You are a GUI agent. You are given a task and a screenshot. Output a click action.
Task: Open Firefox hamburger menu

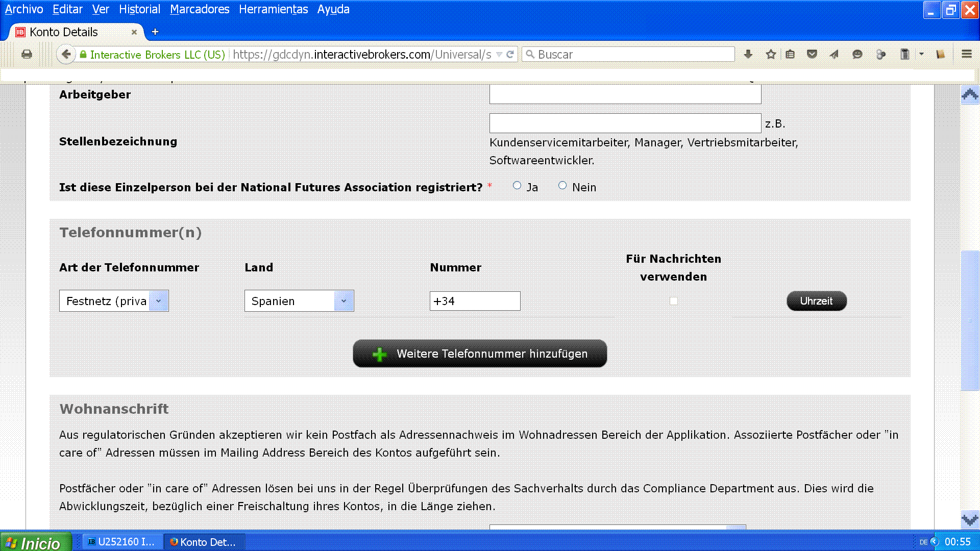966,54
